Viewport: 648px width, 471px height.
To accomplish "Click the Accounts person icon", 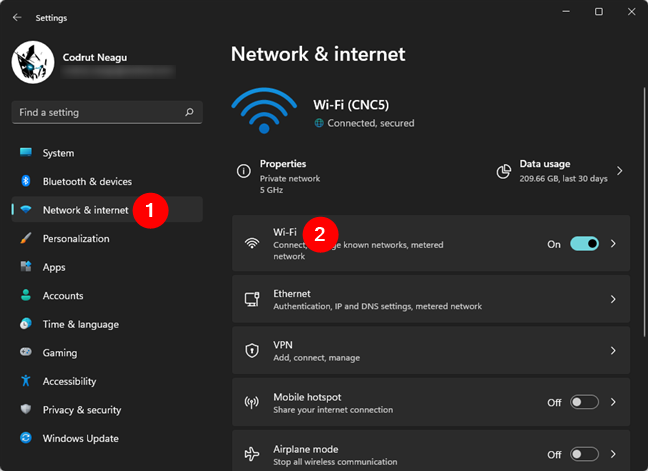I will point(26,295).
